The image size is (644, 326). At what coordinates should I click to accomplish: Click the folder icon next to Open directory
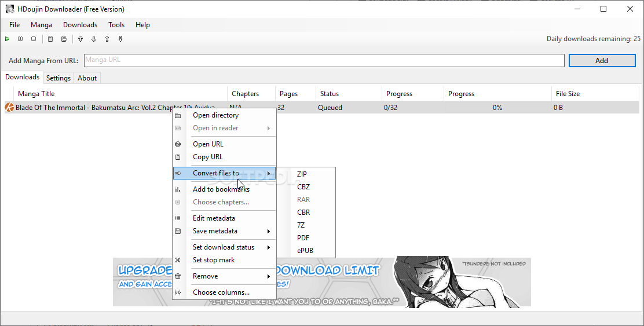click(178, 115)
